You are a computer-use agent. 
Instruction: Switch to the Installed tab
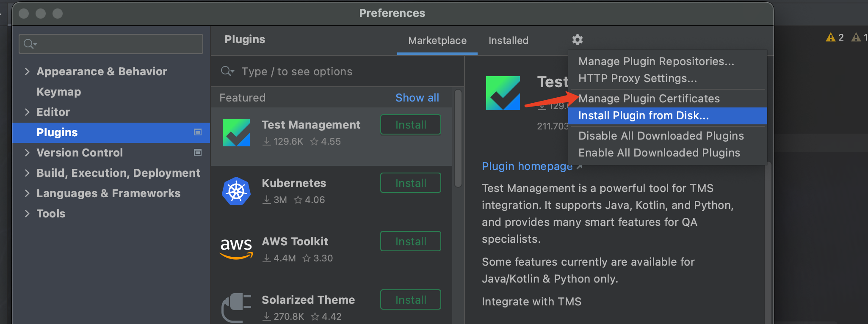pyautogui.click(x=508, y=41)
